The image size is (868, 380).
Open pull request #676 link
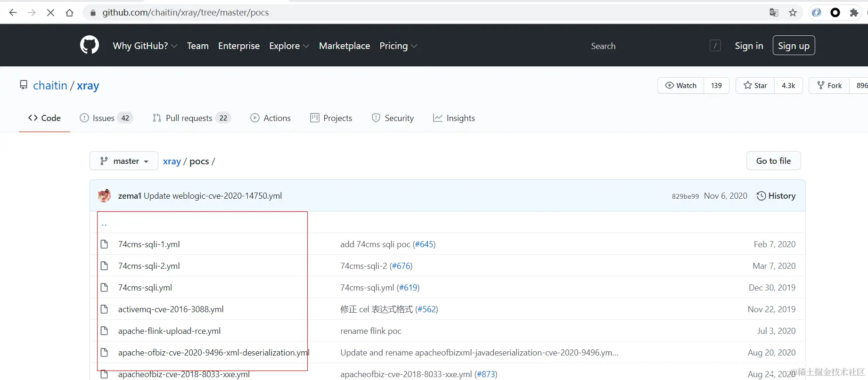click(x=401, y=266)
